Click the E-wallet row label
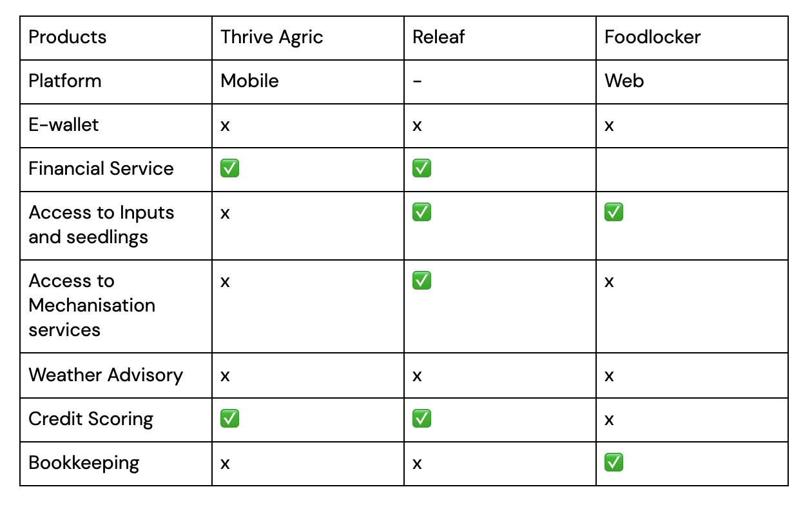This screenshot has height=507, width=812. click(64, 124)
